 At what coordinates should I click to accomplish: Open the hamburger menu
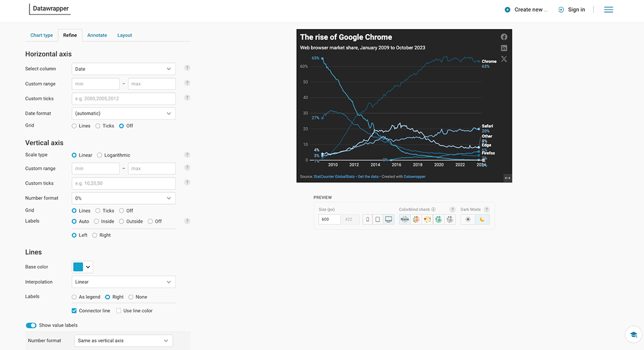pyautogui.click(x=608, y=9)
